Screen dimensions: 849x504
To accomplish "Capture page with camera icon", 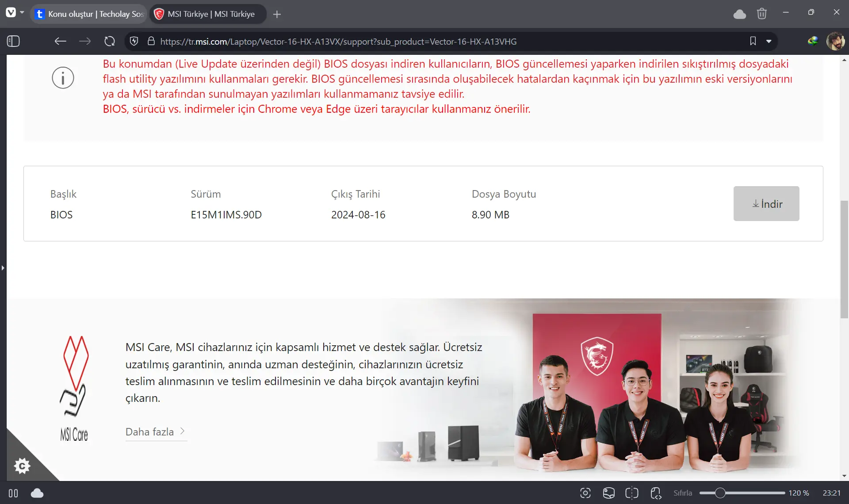I will [x=585, y=493].
